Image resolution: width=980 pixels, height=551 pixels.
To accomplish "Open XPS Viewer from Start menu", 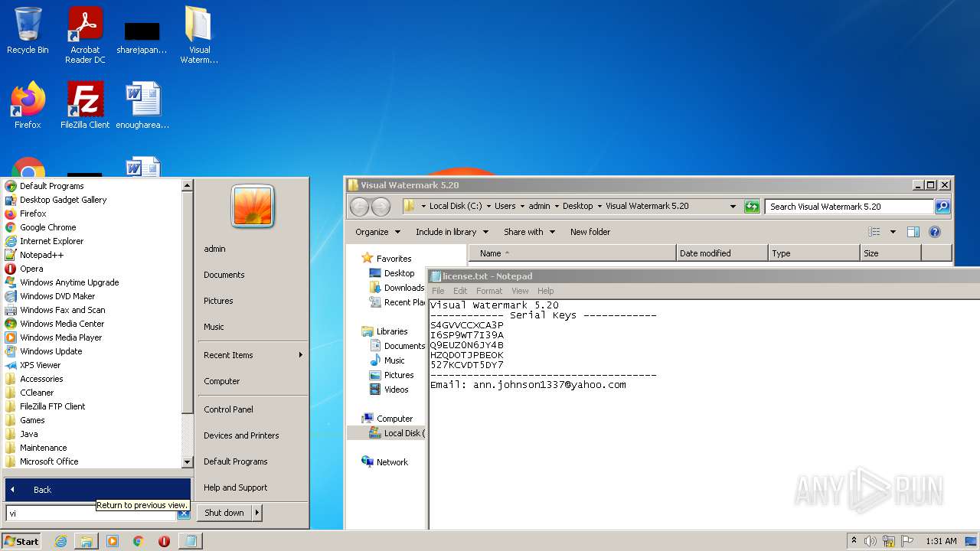I will (40, 365).
